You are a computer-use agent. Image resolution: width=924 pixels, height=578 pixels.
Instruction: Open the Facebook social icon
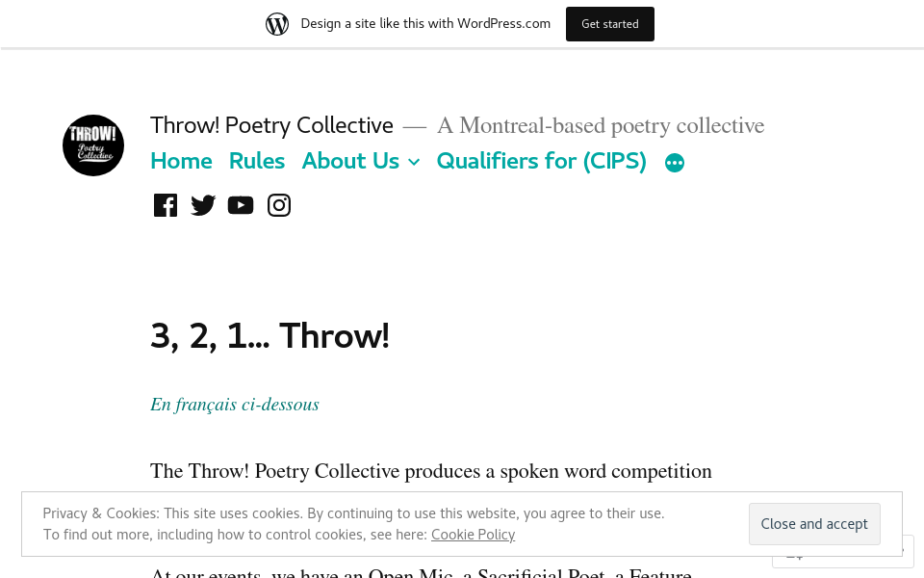tap(165, 205)
